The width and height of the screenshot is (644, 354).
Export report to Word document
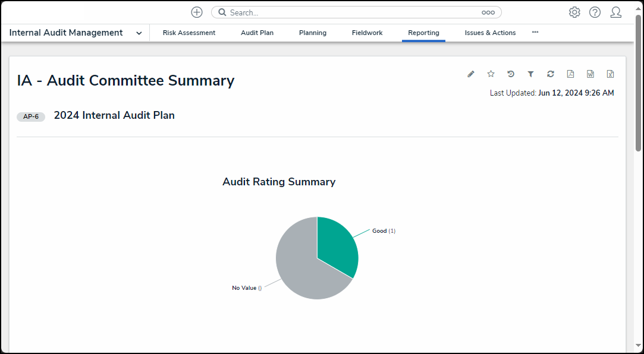click(590, 74)
